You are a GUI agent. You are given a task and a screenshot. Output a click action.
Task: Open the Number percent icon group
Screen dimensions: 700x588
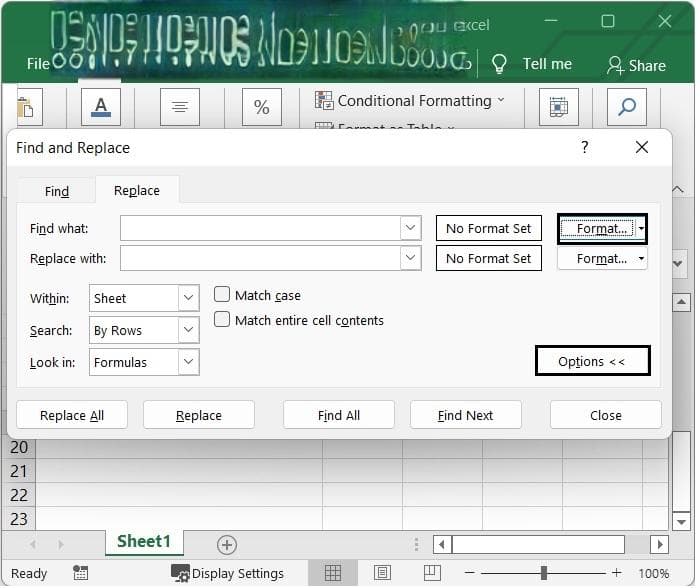262,107
